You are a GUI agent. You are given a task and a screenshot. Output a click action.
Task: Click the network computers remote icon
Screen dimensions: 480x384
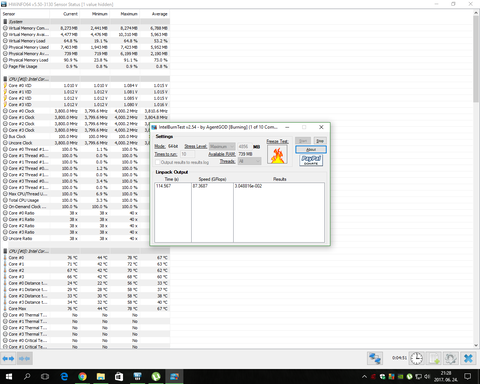tap(375, 359)
